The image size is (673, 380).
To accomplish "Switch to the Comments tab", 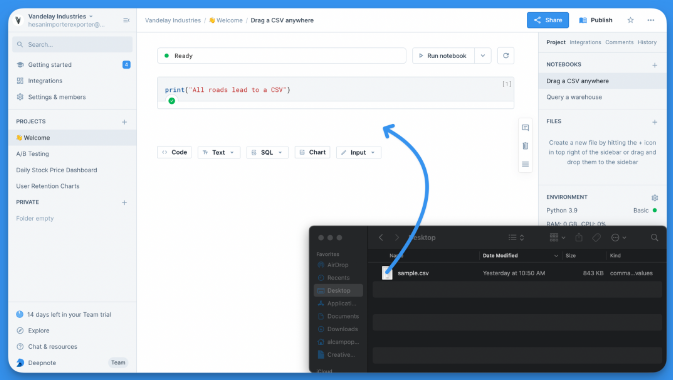I will [x=619, y=42].
